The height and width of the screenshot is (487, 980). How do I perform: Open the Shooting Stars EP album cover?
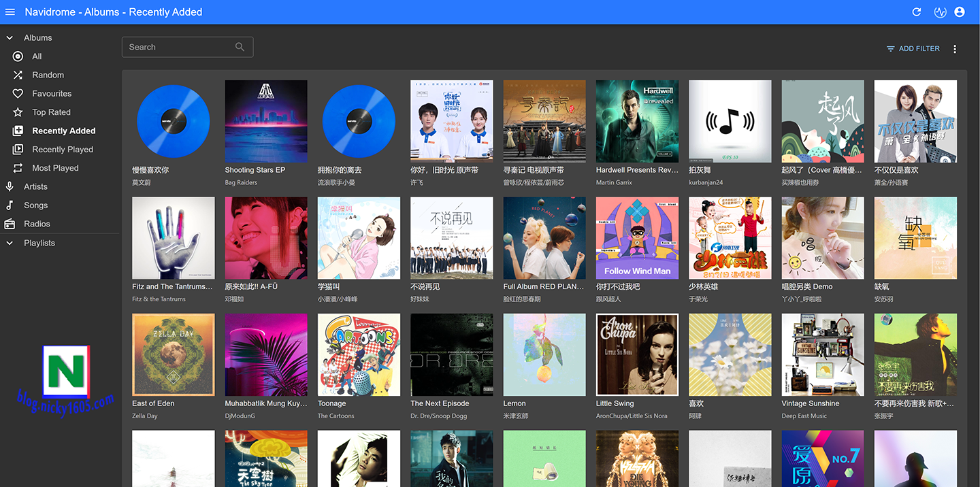click(266, 121)
